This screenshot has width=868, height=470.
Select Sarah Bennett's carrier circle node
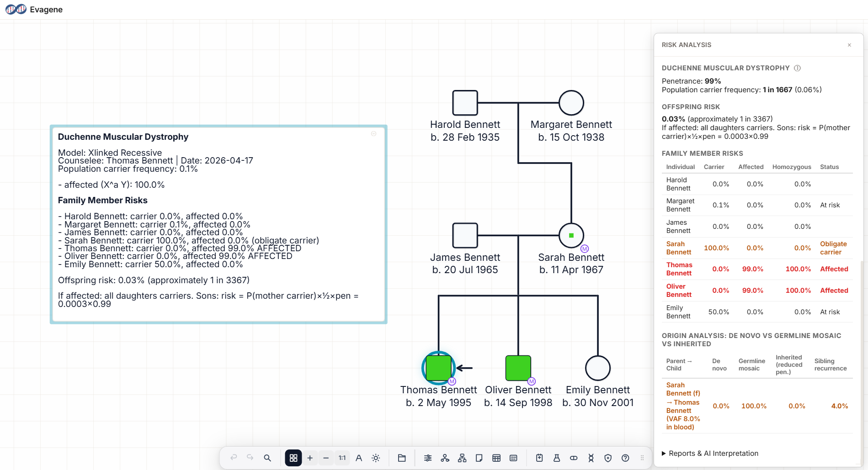[x=571, y=236]
